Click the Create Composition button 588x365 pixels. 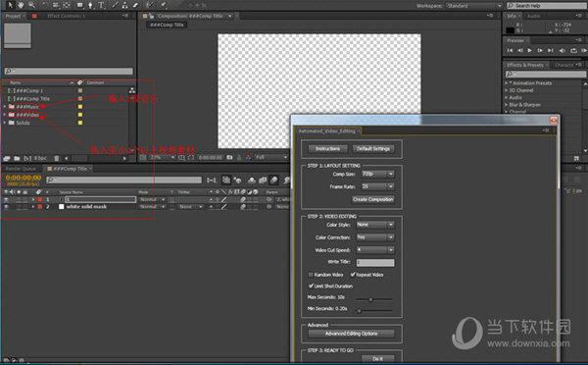[x=372, y=199]
